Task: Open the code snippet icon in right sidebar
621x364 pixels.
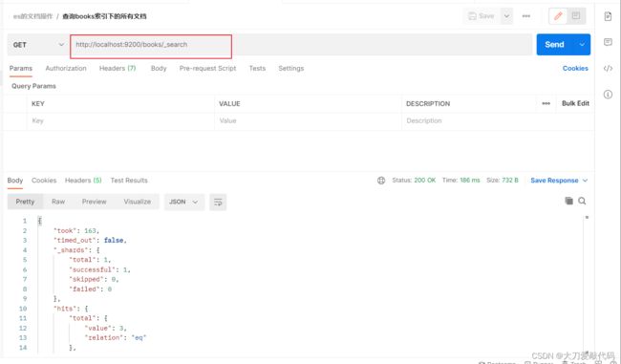Action: 608,68
